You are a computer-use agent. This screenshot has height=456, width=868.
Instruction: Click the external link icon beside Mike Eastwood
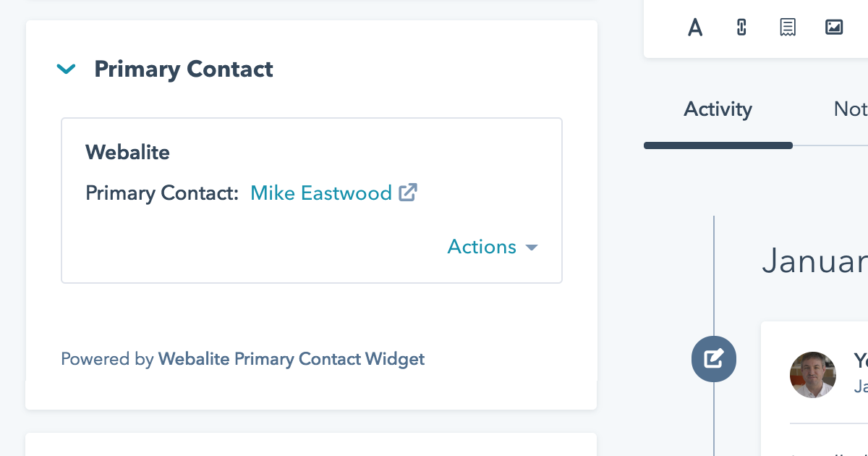coord(408,193)
